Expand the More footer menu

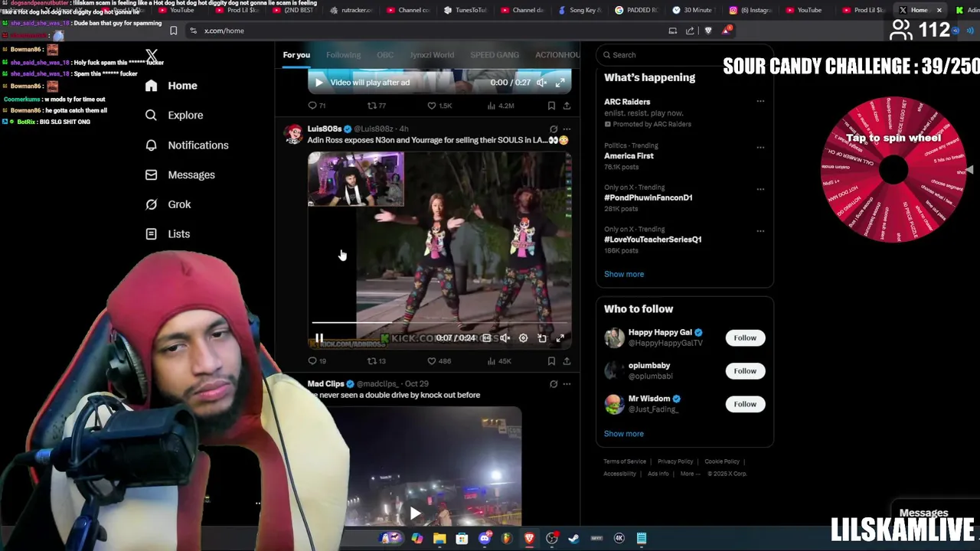click(690, 474)
